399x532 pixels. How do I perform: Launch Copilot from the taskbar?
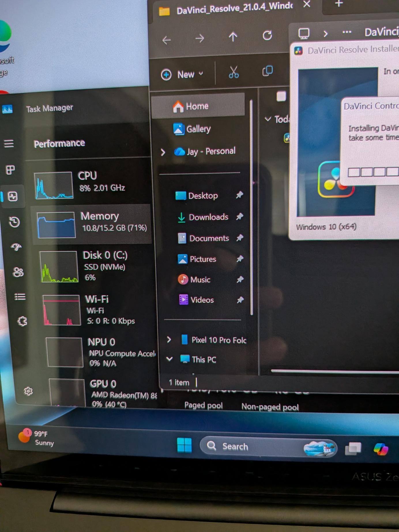click(381, 449)
